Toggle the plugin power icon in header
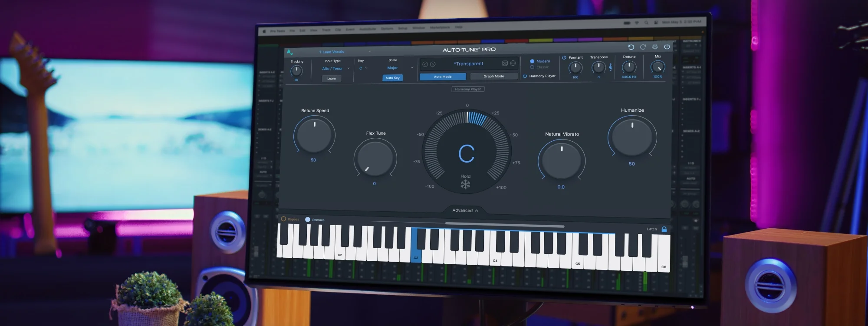Image resolution: width=868 pixels, height=326 pixels. (x=667, y=47)
